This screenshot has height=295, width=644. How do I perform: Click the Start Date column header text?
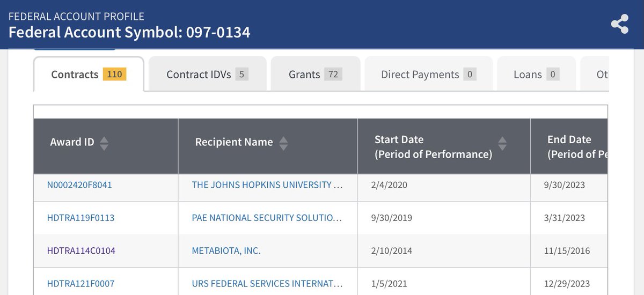click(x=433, y=146)
